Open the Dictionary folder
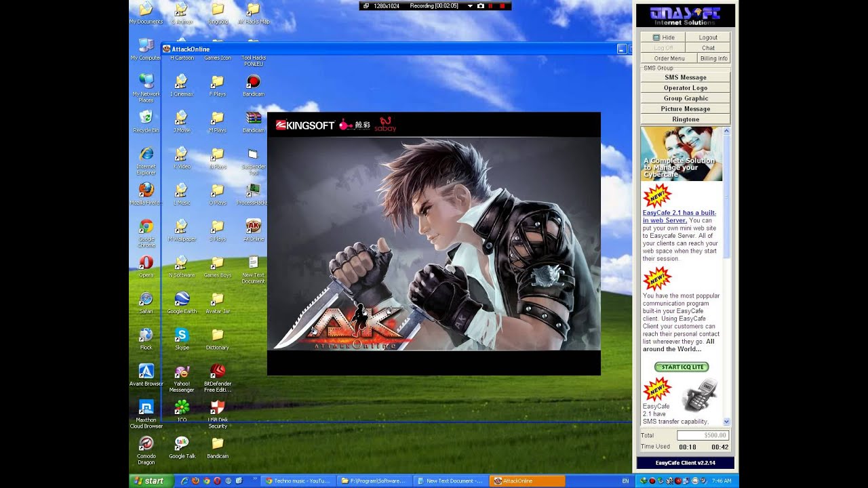This screenshot has height=488, width=868. click(218, 339)
